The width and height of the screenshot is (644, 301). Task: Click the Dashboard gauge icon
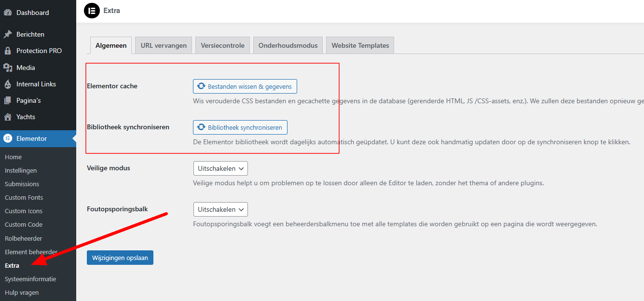coord(7,13)
